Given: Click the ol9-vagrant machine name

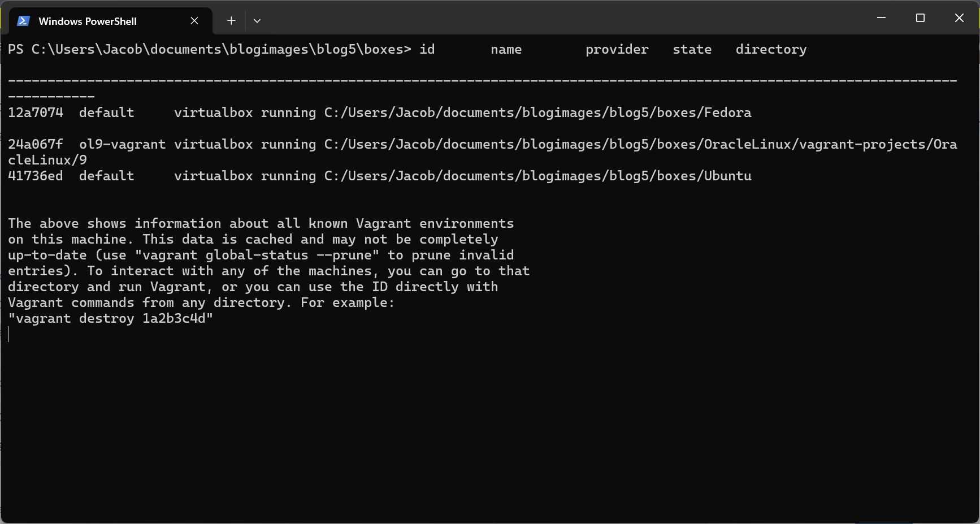Looking at the screenshot, I should coord(122,144).
